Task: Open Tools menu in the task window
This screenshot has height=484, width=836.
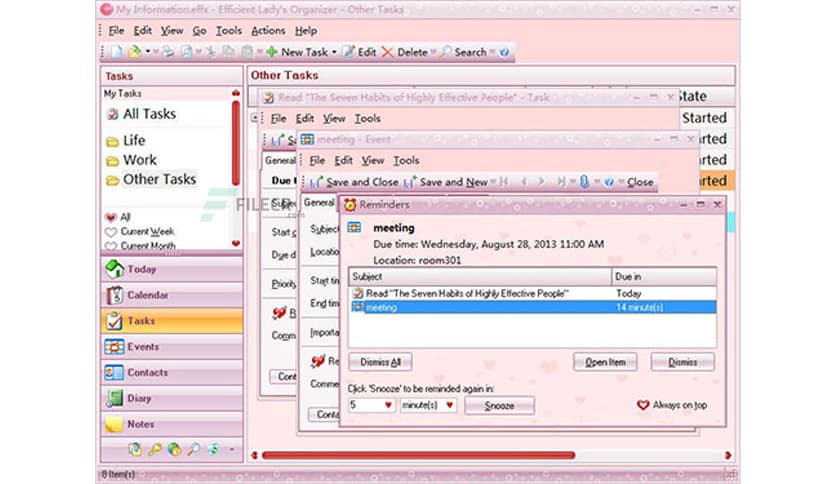Action: (368, 118)
